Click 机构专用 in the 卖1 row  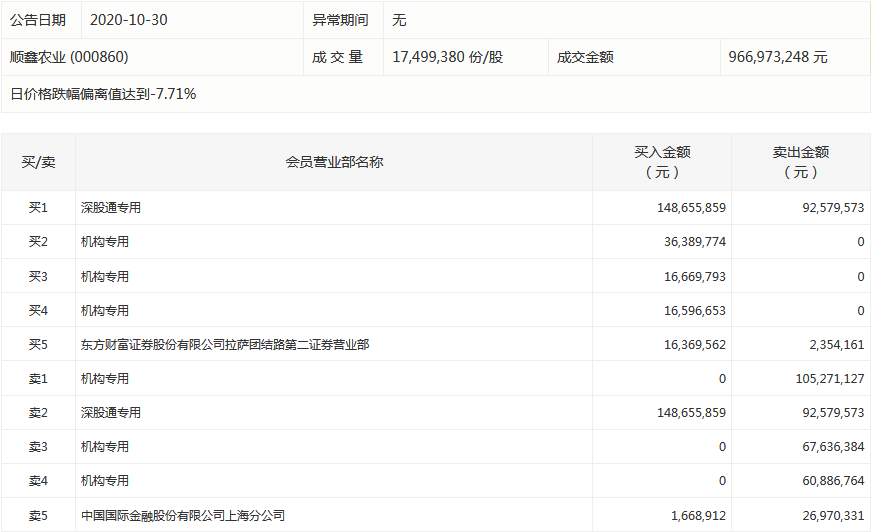tap(105, 379)
